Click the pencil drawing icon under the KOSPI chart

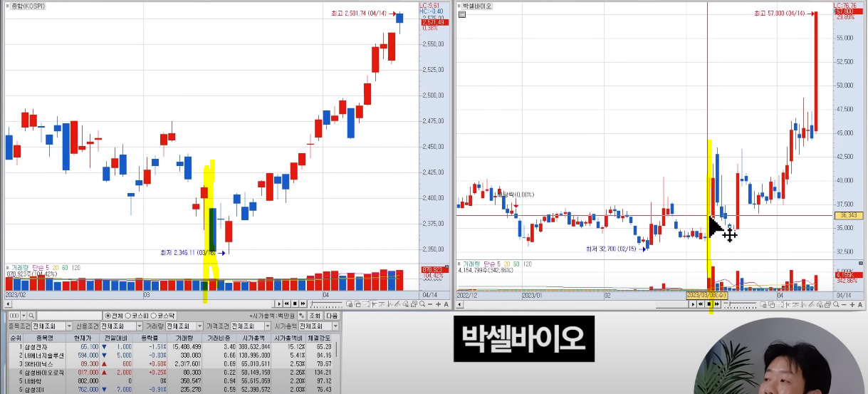pos(397,304)
